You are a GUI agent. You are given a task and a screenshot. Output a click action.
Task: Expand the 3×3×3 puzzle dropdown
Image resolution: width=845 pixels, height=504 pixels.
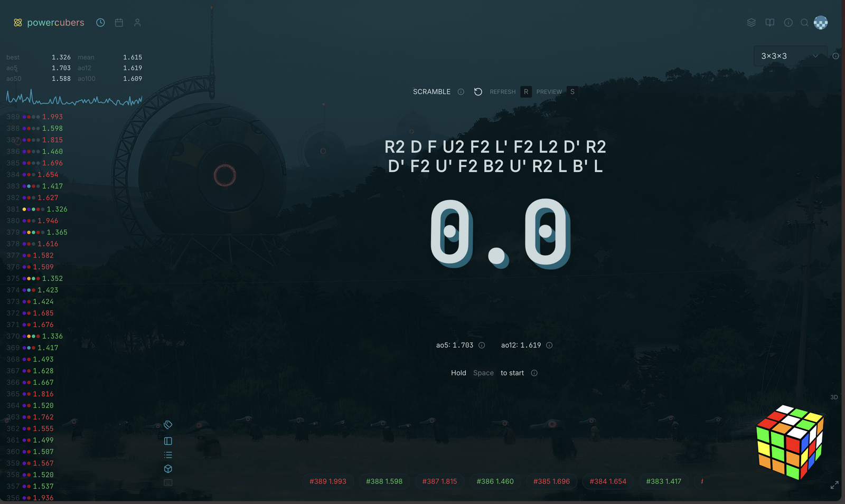pyautogui.click(x=790, y=56)
